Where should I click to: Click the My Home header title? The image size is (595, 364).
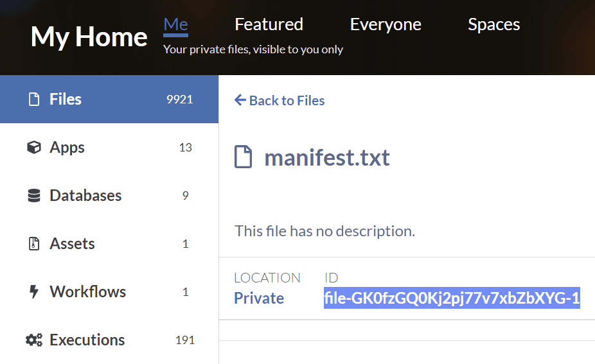pos(89,37)
